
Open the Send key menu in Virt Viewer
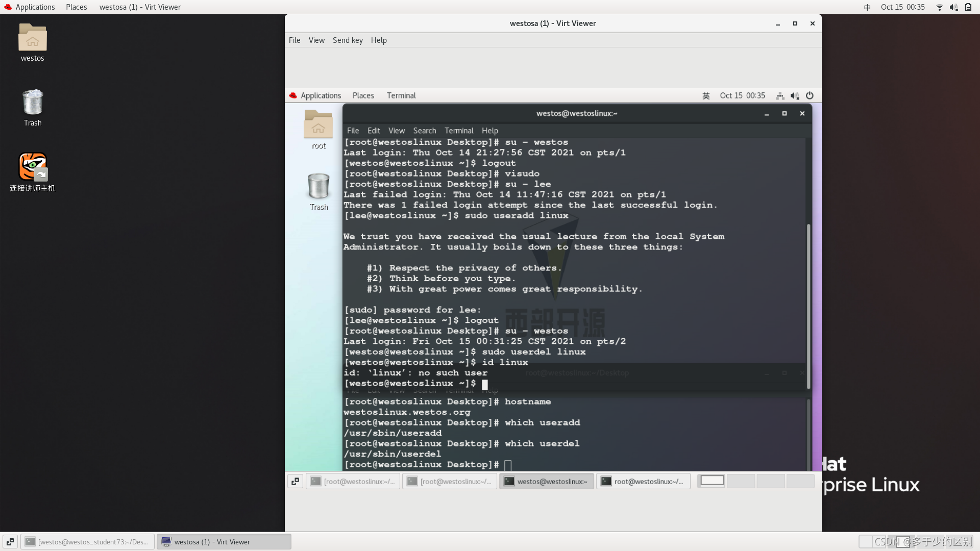tap(348, 40)
